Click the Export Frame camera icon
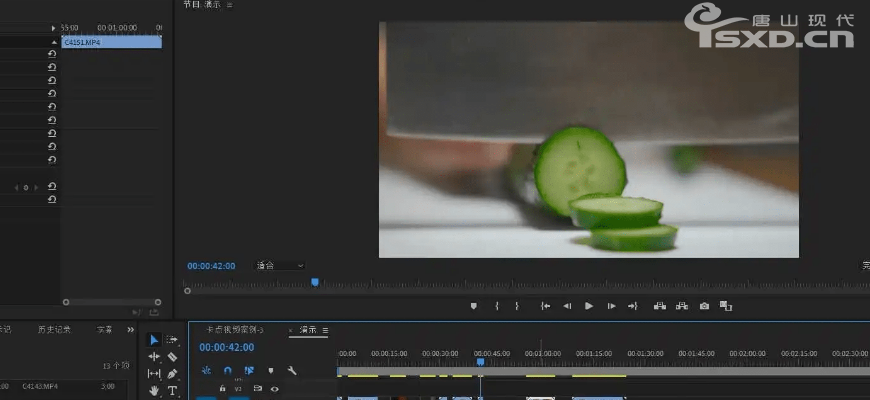Screen dimensions: 870x400 [704, 306]
